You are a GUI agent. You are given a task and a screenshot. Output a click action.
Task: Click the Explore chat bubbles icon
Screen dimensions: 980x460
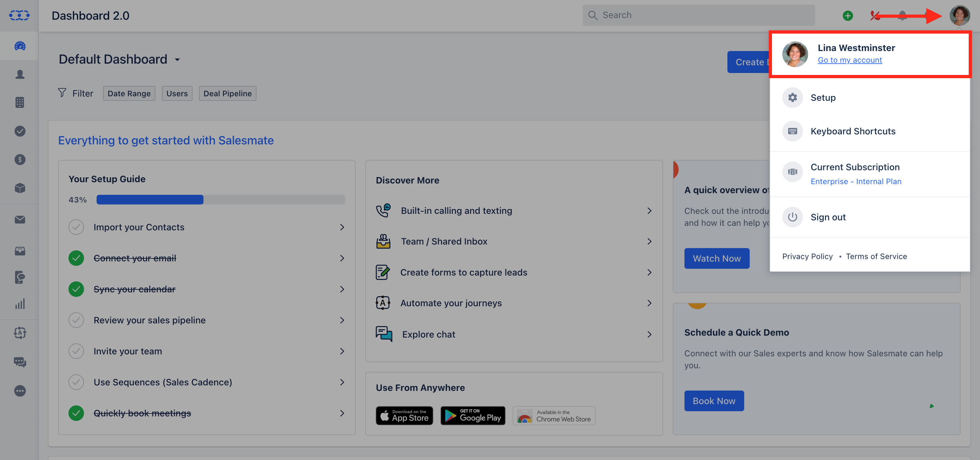point(384,334)
